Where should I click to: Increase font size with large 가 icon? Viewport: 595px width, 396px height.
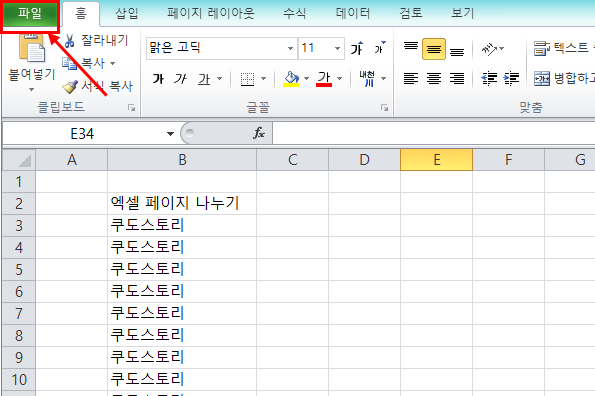click(357, 48)
